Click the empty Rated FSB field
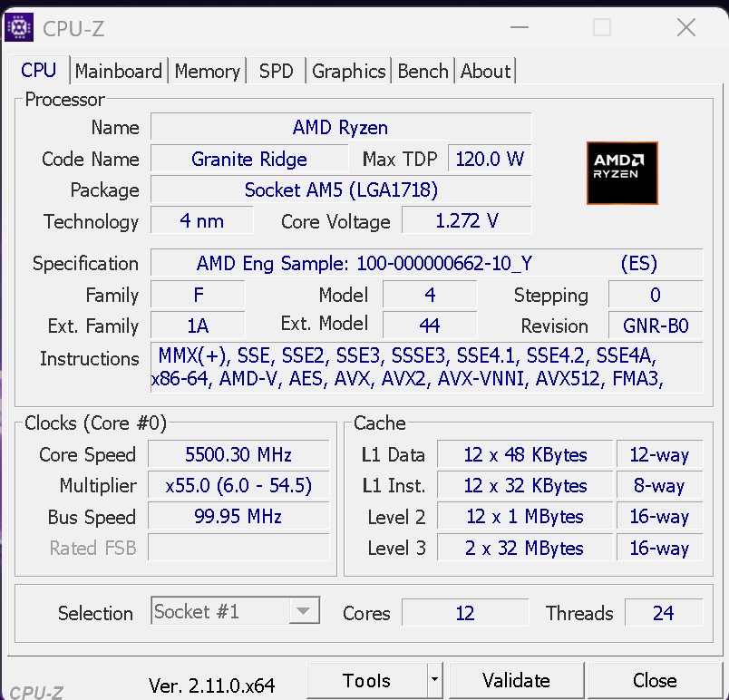This screenshot has width=729, height=700. [238, 547]
